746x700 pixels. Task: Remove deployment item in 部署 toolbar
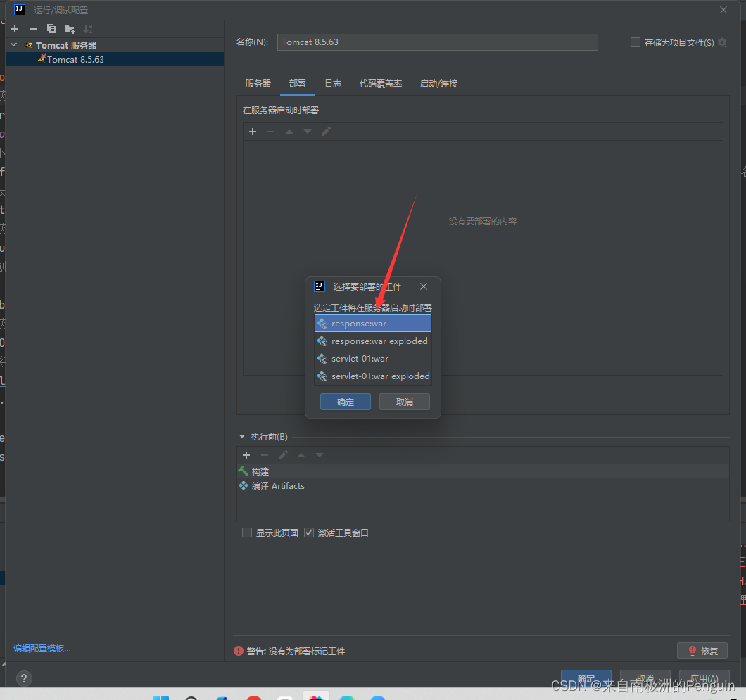click(271, 132)
